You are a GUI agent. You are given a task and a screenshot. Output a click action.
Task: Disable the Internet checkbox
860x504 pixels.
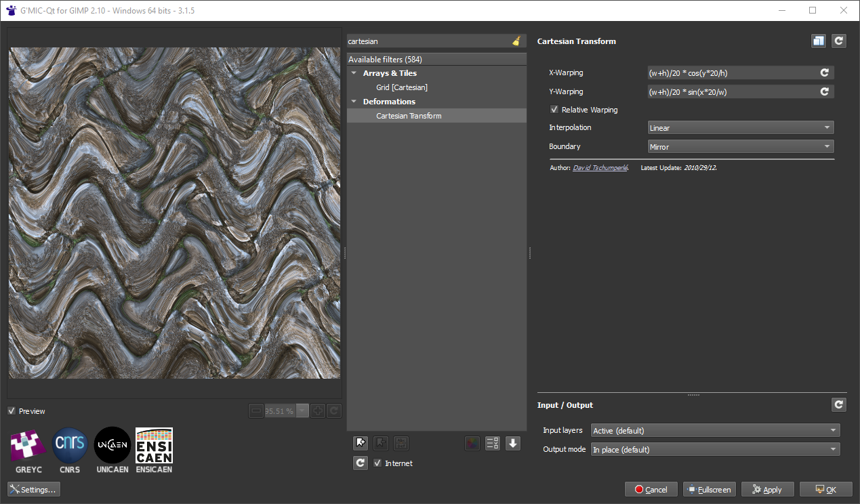point(377,463)
